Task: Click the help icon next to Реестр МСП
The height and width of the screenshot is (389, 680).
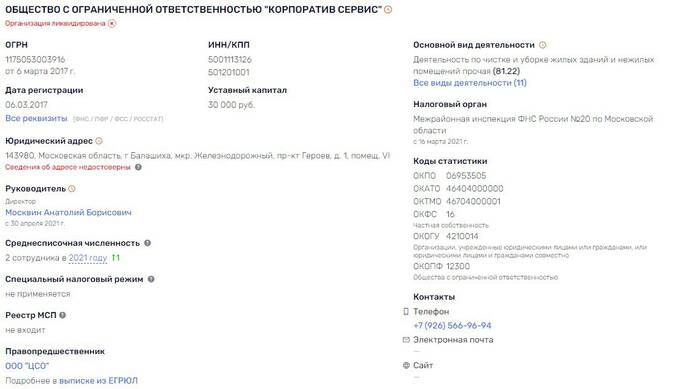Action: pos(62,315)
